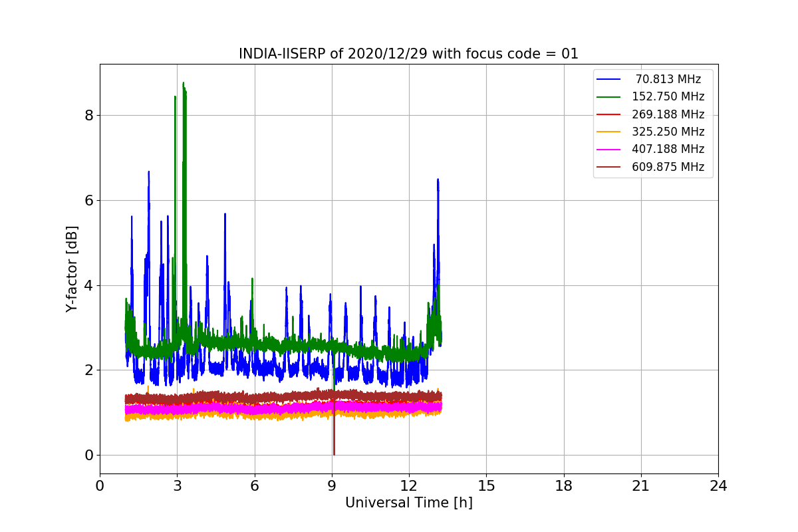Image resolution: width=798 pixels, height=532 pixels.
Task: Click the x-axis tick label 18
Action: (564, 485)
